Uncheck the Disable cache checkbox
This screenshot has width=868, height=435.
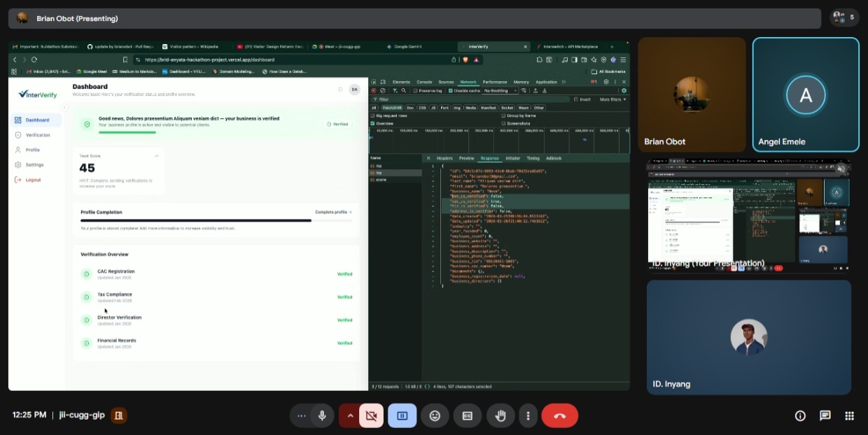(x=451, y=90)
